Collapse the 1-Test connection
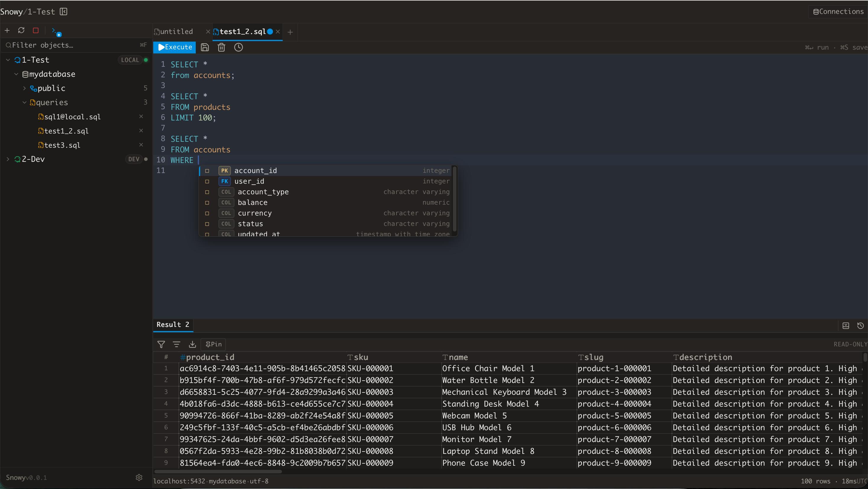Screen dimensions: 868x489 [8, 60]
